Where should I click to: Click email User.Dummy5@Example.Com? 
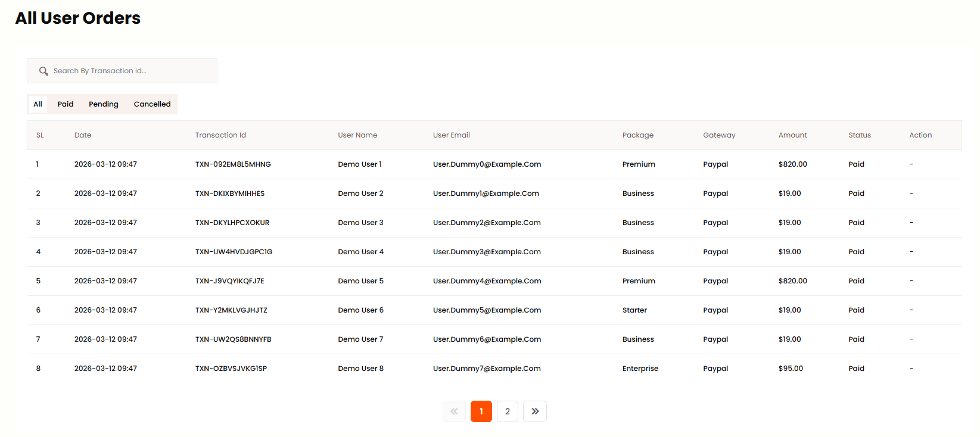click(x=487, y=310)
